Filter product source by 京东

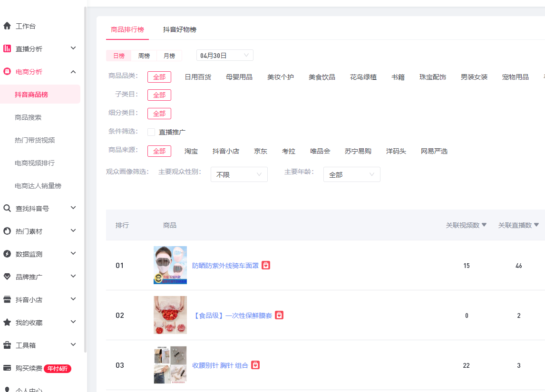click(260, 151)
